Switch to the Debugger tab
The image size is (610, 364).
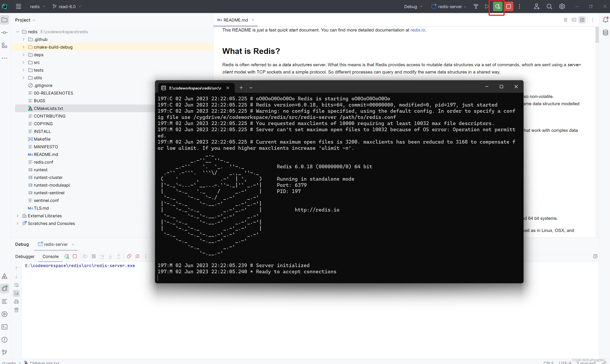(x=25, y=256)
